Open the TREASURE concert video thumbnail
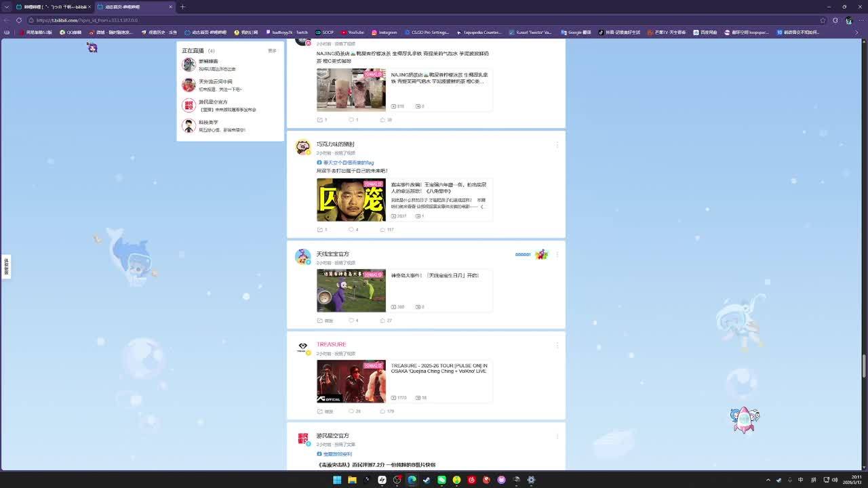This screenshot has width=868, height=488. point(351,381)
